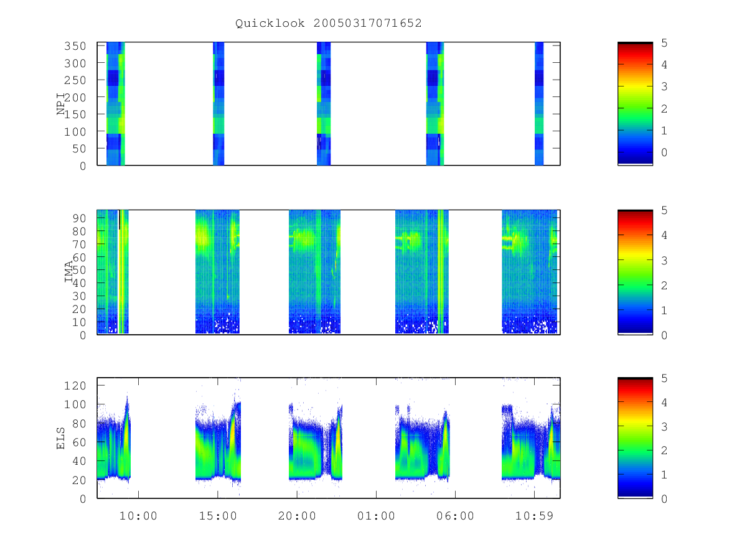Click the 20:00 time axis label
747x560 pixels.
(x=296, y=516)
